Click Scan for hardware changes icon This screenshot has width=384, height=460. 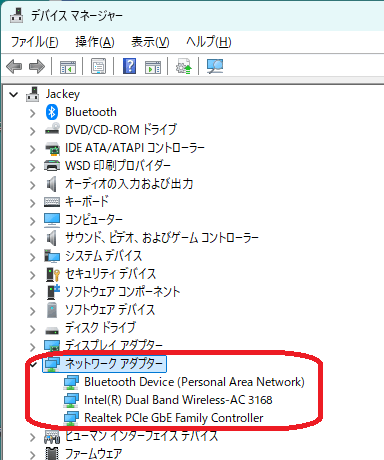coord(215,66)
